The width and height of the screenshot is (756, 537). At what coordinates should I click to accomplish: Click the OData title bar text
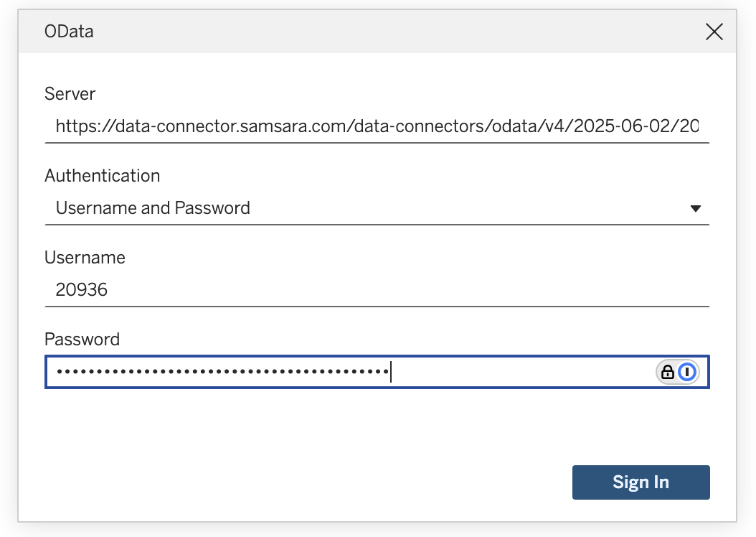[x=69, y=32]
